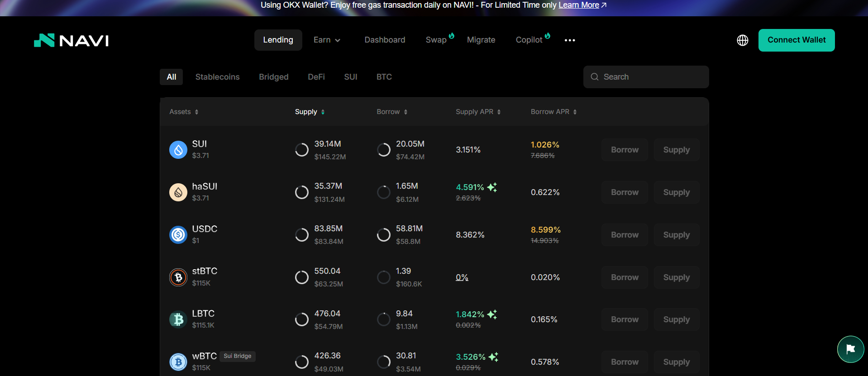
Task: Click SUI supply utilization ring
Action: coord(302,150)
